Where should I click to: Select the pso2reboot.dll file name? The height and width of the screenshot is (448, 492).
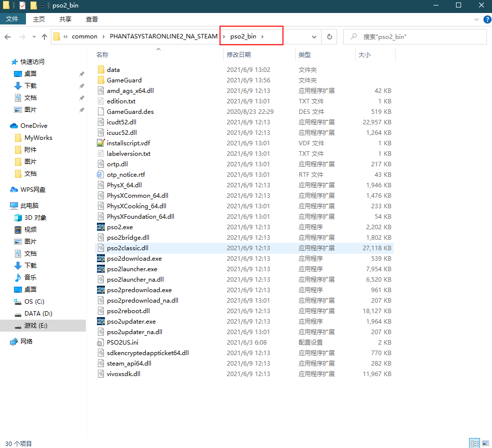128,311
